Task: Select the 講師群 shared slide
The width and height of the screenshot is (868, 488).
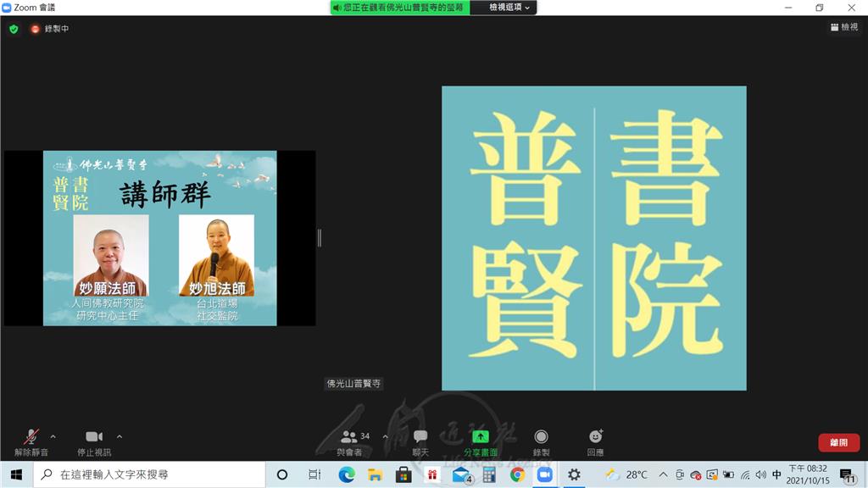Action: [160, 238]
